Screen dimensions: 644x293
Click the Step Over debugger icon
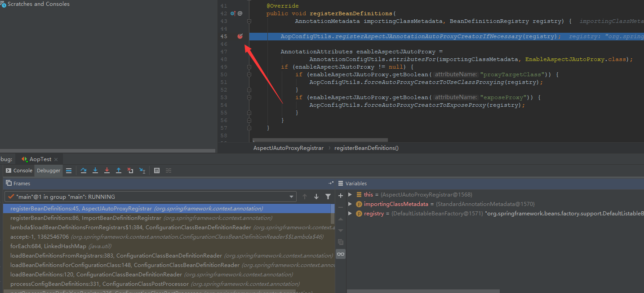pyautogui.click(x=84, y=171)
